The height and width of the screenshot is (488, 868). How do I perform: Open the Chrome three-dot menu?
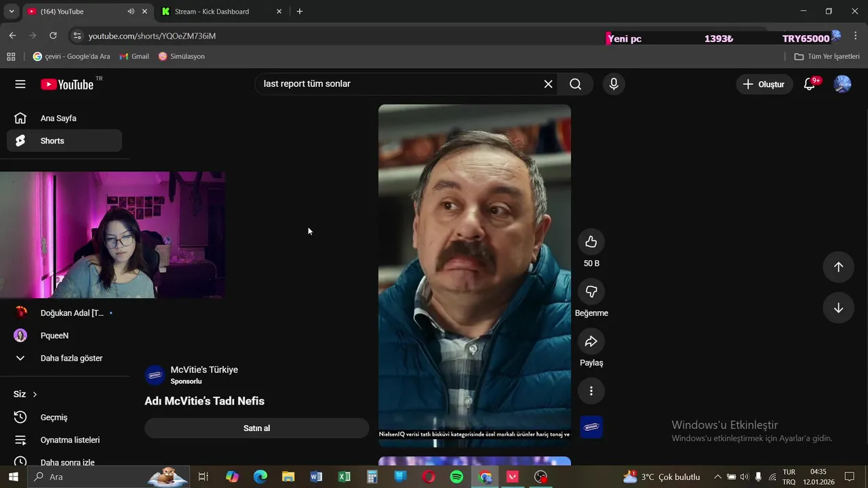coord(856,36)
